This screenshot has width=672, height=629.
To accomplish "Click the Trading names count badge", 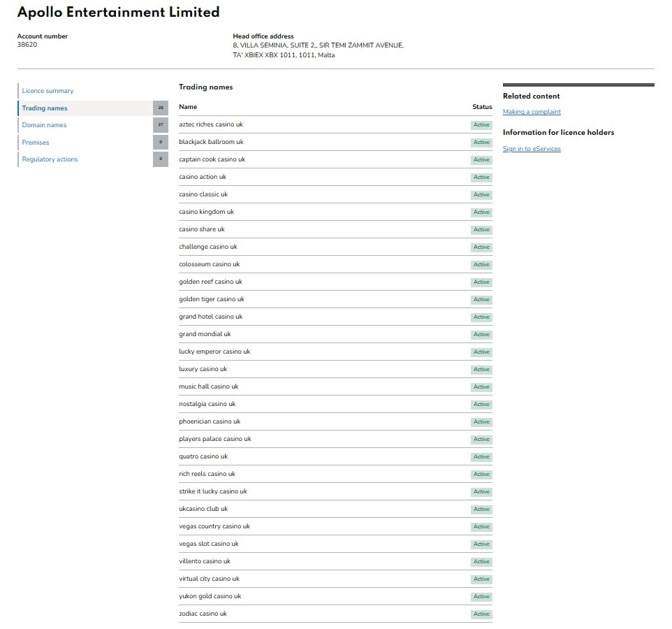I will coord(160,108).
